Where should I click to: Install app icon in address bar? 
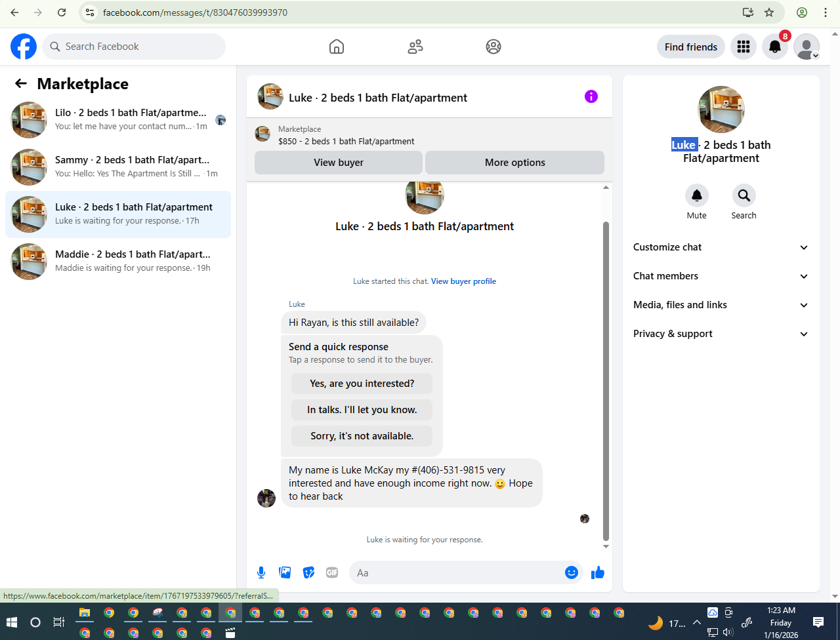pyautogui.click(x=747, y=12)
